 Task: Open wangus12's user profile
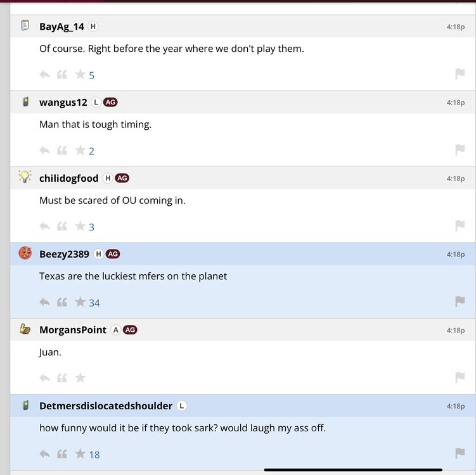click(63, 103)
